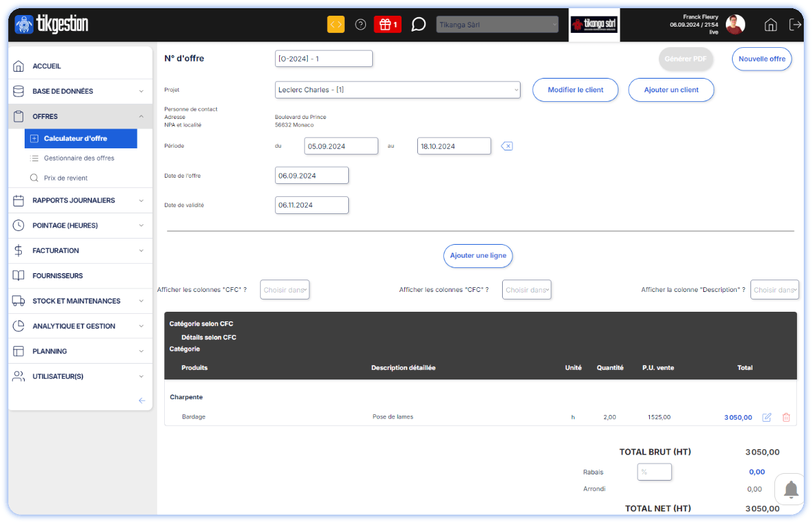This screenshot has height=523, width=812.
Task: Open Prix de revient menu item
Action: click(x=66, y=178)
